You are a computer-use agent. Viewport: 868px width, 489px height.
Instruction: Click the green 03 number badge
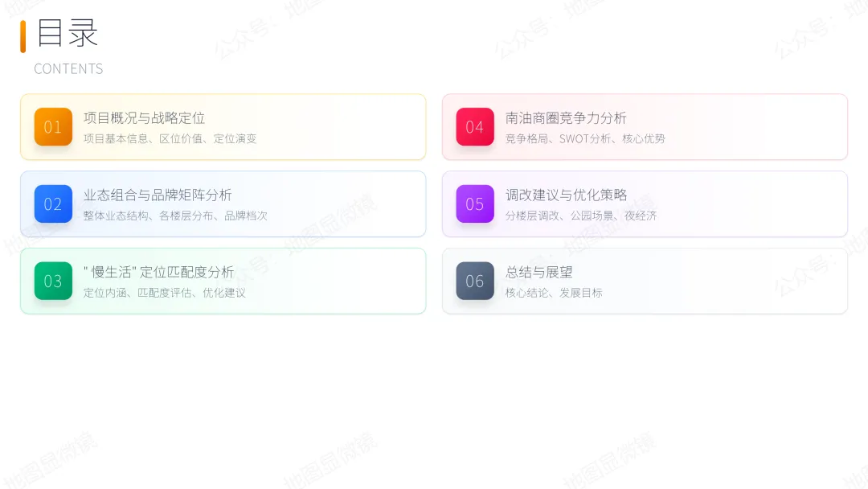point(53,281)
